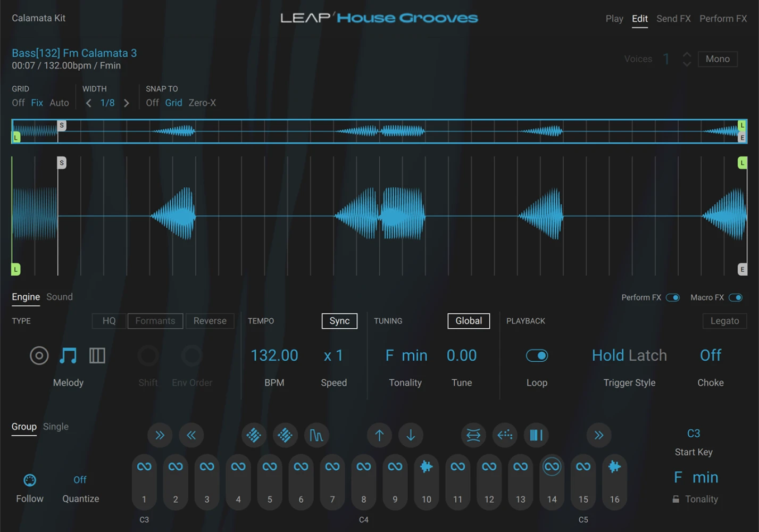Toggle the Macro FX switch
The height and width of the screenshot is (532, 759).
click(736, 297)
